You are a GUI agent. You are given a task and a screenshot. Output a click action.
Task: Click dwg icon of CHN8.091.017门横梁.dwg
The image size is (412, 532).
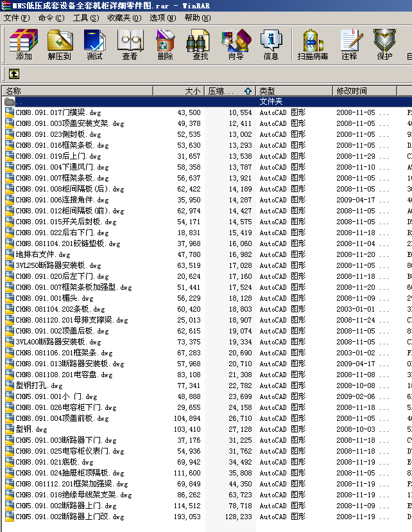coord(10,112)
